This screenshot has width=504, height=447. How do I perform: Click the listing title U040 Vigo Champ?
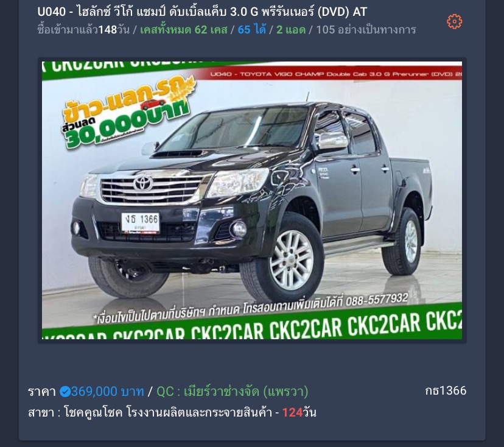pyautogui.click(x=202, y=12)
